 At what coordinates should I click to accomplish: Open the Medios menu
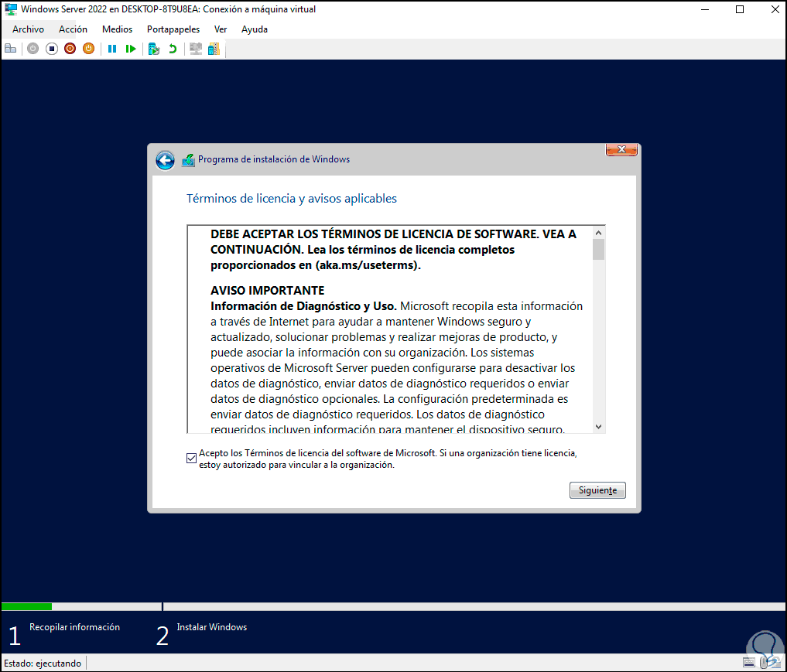point(117,29)
